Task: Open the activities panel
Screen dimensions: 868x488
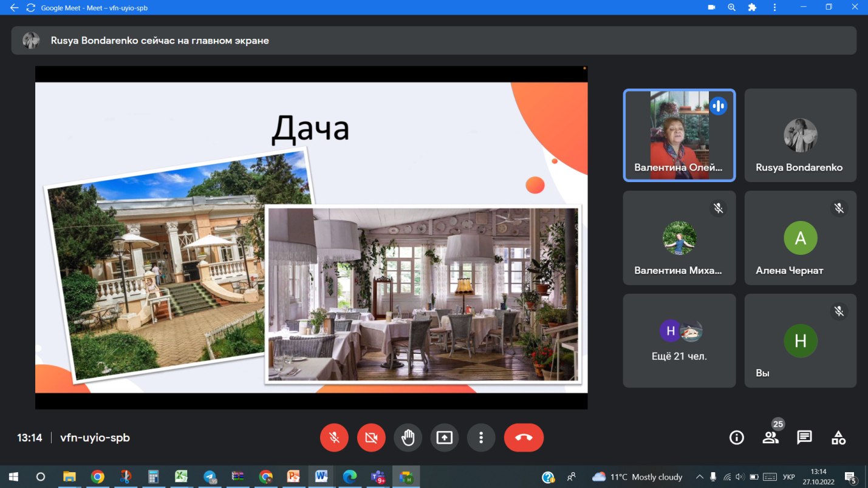Action: [838, 438]
